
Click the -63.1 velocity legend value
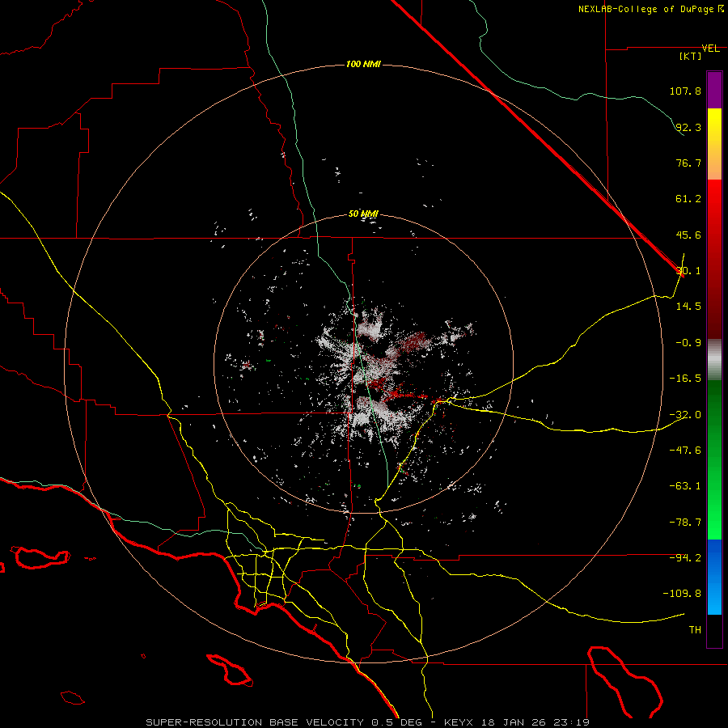tap(685, 486)
